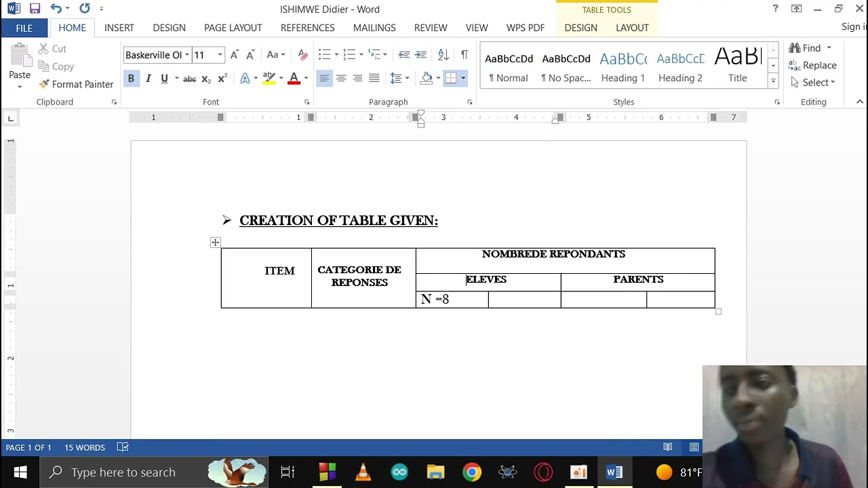Viewport: 868px width, 488px height.
Task: Decrease the paragraph indent
Action: pos(404,55)
